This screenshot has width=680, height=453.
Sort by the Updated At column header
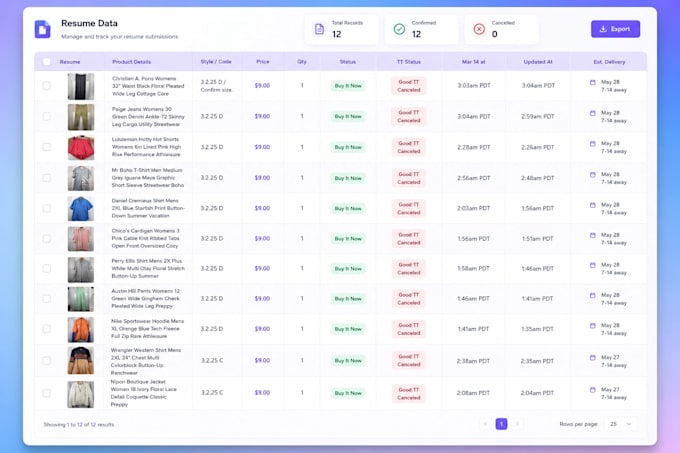pos(538,62)
